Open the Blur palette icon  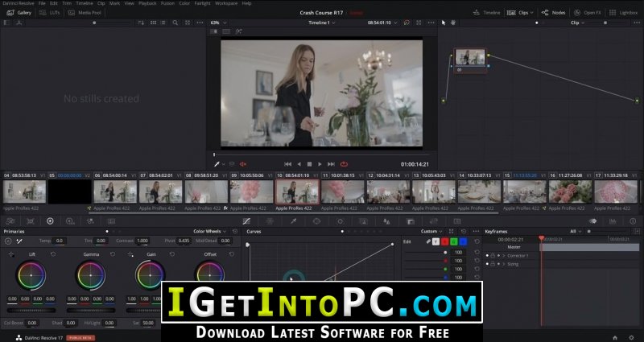coord(386,221)
